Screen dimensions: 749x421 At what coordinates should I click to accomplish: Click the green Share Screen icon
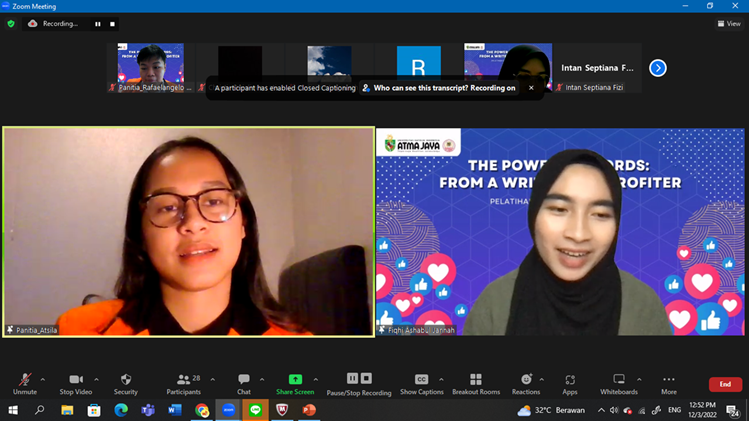click(295, 383)
